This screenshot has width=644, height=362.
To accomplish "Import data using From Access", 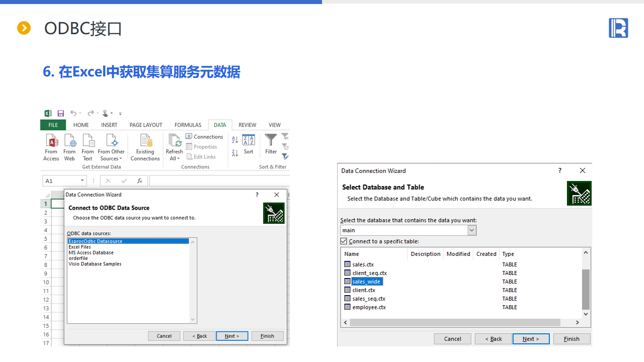I will coord(51,147).
